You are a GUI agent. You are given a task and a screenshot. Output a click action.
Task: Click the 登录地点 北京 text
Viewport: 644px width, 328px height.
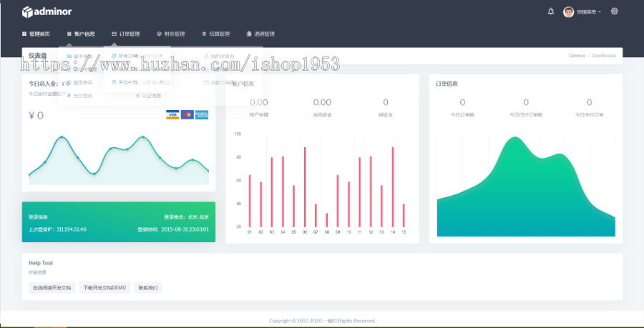click(x=187, y=217)
